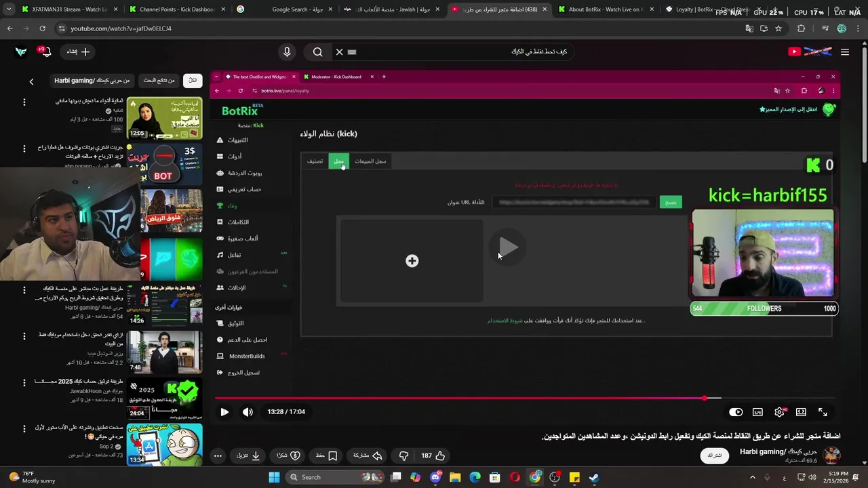The width and height of the screenshot is (868, 488).
Task: Open the 14:26 recommended video thumbnail
Action: (x=164, y=304)
